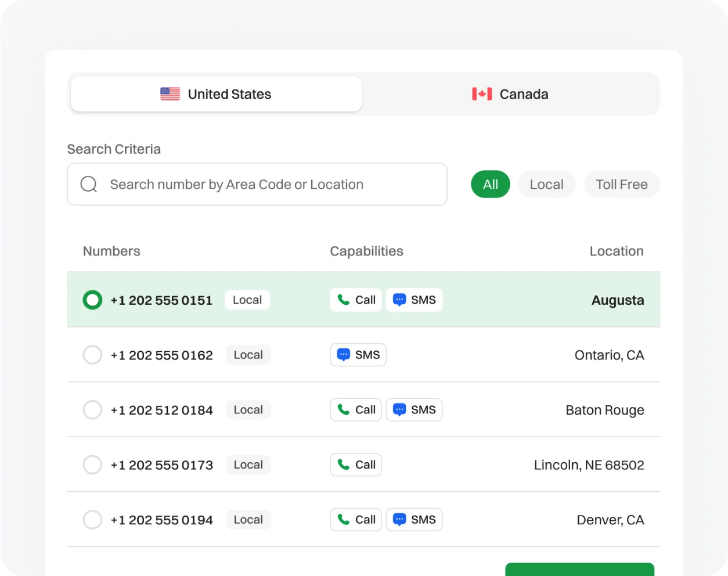Screen dimensions: 728x576
Task: Switch to the United States tab
Action: [x=216, y=93]
